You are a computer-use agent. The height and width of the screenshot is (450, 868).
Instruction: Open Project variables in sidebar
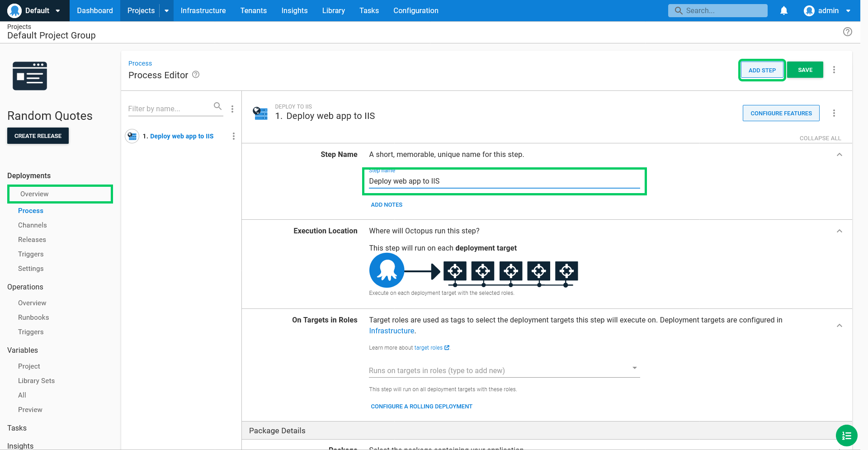(x=29, y=366)
